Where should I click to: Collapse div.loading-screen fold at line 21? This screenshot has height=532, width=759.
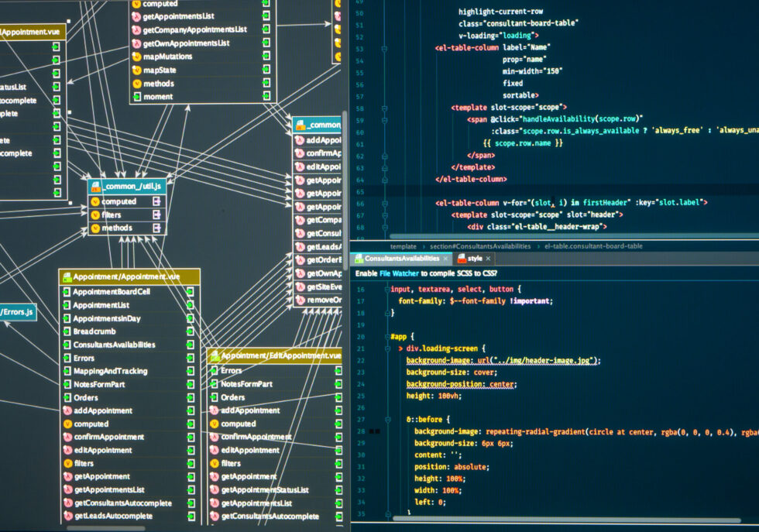click(x=388, y=348)
